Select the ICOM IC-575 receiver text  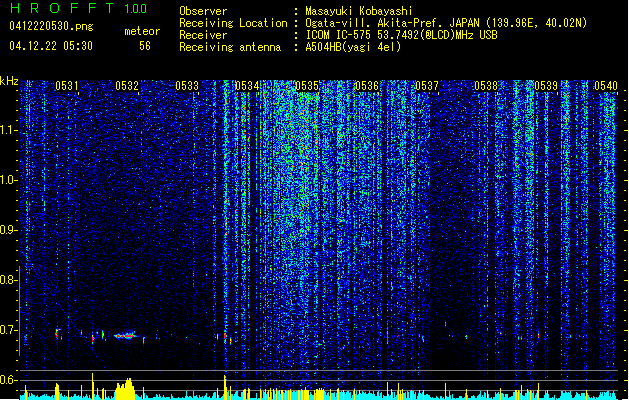(401, 35)
